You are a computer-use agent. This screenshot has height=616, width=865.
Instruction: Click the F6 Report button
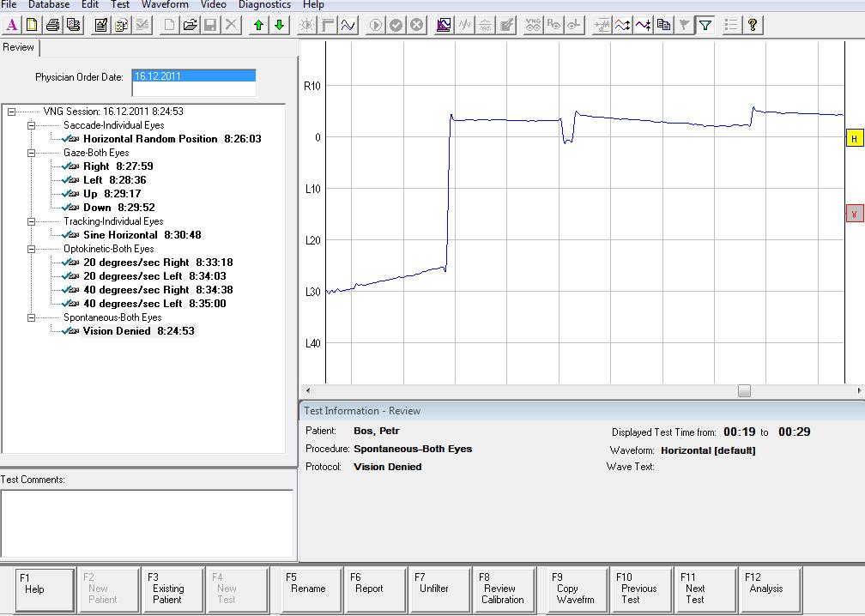coord(375,590)
